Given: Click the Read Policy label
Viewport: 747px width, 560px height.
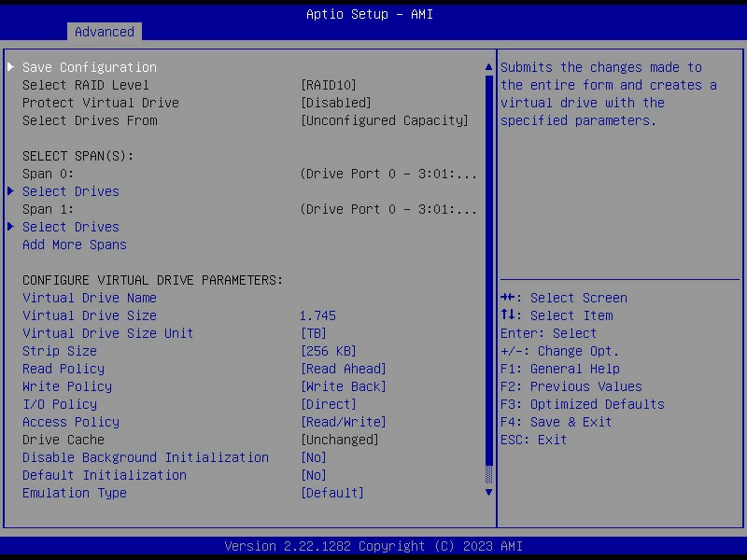Looking at the screenshot, I should click(63, 369).
